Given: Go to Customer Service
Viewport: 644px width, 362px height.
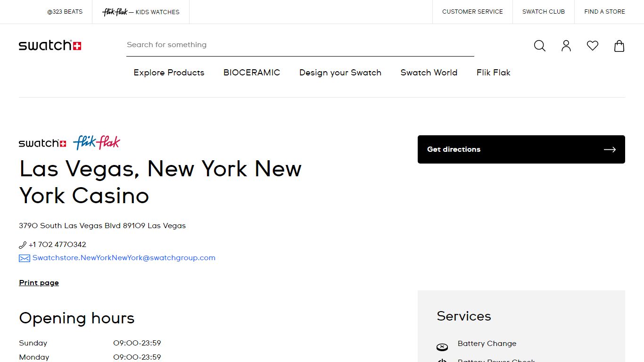Looking at the screenshot, I should (x=472, y=12).
